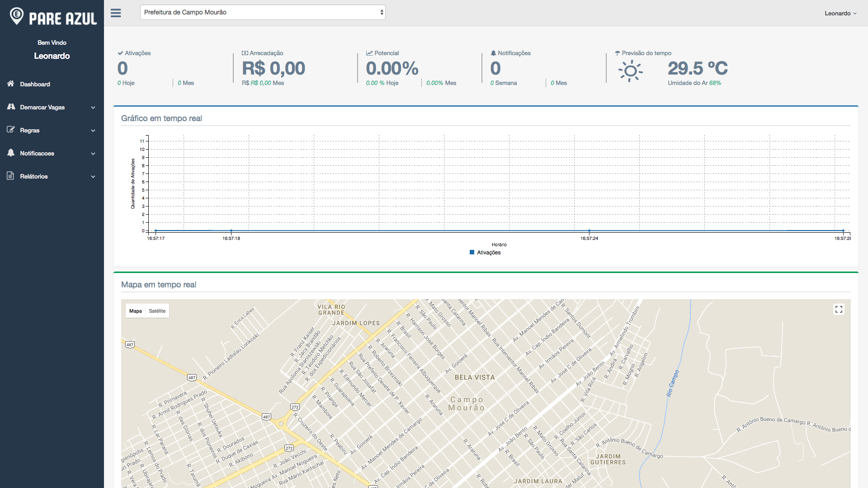Click the 0.00% Mes potential value
Screen dimensions: 868x488
click(441, 83)
